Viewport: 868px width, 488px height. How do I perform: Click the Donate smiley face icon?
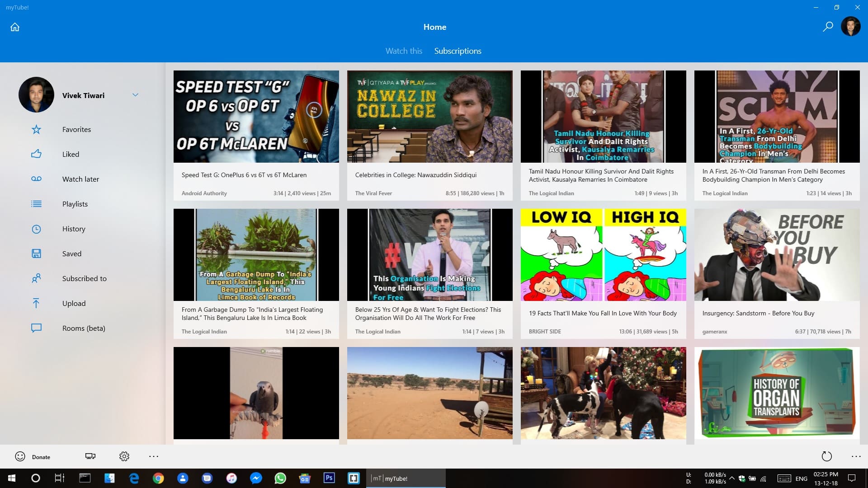(x=20, y=456)
